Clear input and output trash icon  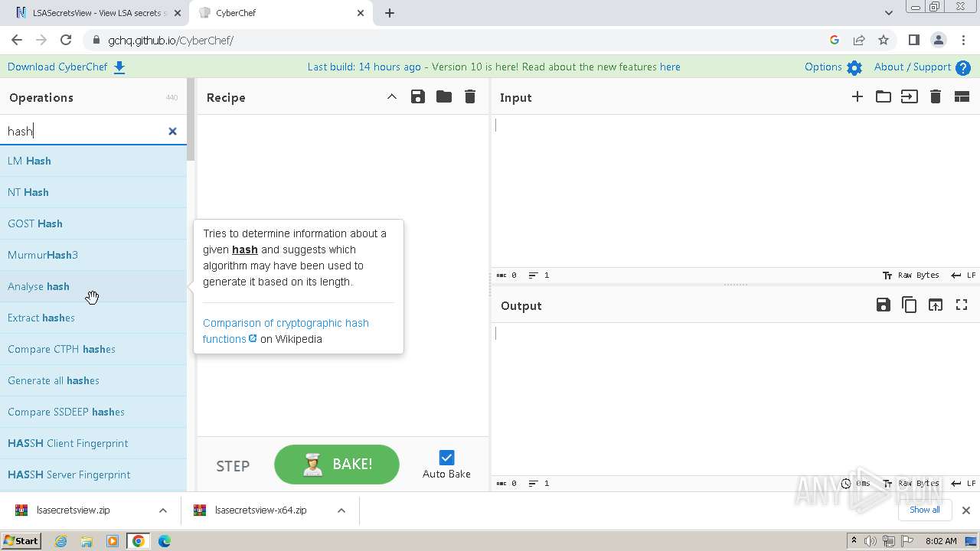pyautogui.click(x=936, y=96)
